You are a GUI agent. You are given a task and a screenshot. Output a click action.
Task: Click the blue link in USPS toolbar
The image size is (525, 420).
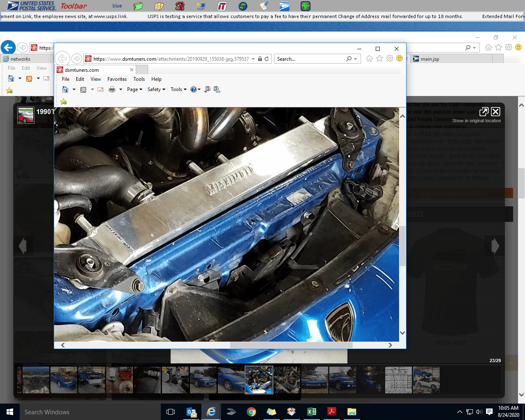tap(117, 6)
